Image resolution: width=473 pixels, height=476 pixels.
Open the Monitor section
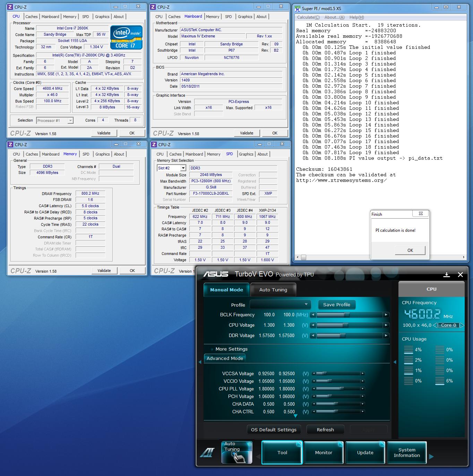pos(324,452)
